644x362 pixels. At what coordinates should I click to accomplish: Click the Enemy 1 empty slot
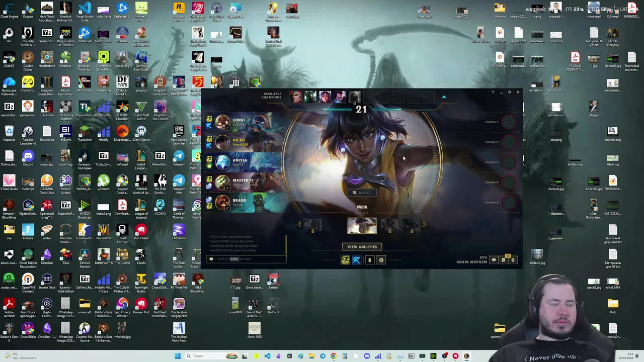click(509, 122)
